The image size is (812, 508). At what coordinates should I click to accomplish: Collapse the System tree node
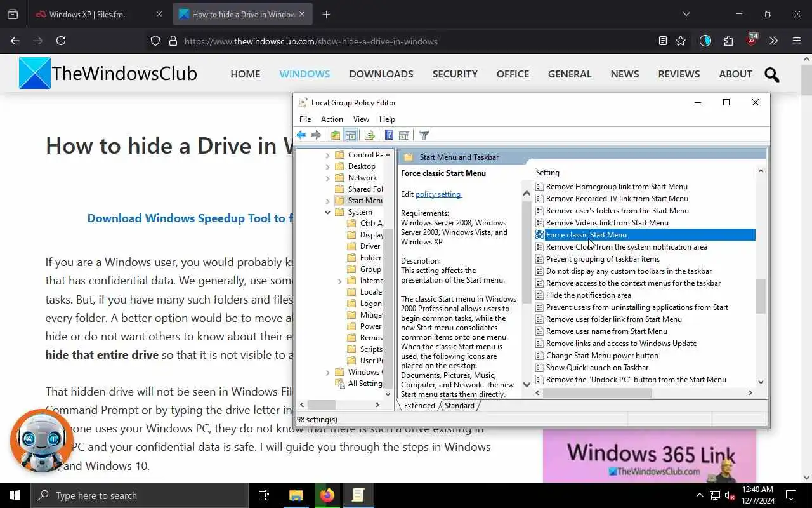pyautogui.click(x=328, y=212)
